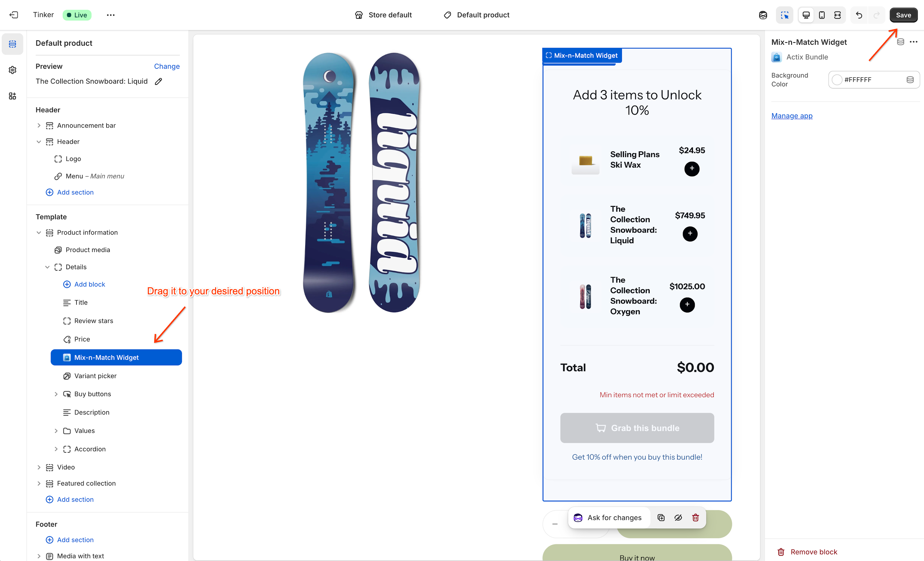The height and width of the screenshot is (561, 924).
Task: Open the Manage app link
Action: point(792,116)
